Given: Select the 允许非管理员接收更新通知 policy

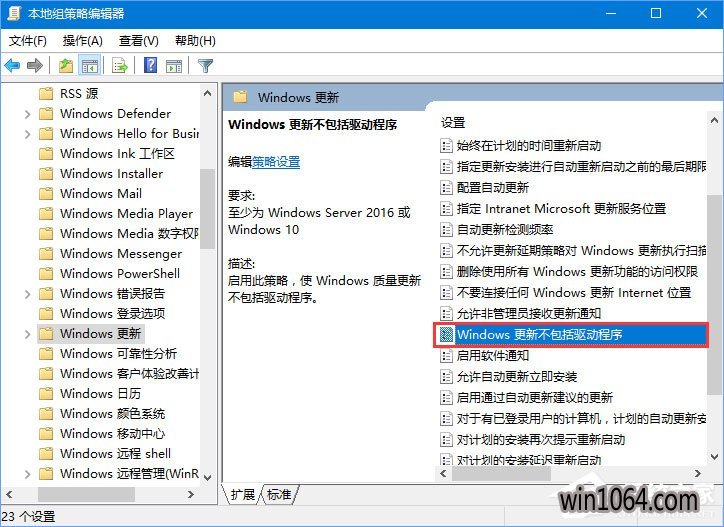Looking at the screenshot, I should (x=529, y=314).
